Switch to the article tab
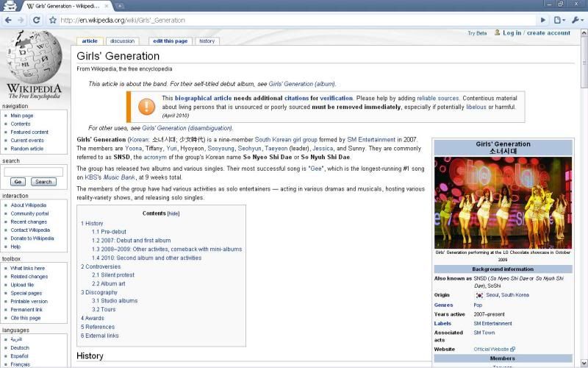Image resolution: width=588 pixels, height=368 pixels. [x=90, y=41]
